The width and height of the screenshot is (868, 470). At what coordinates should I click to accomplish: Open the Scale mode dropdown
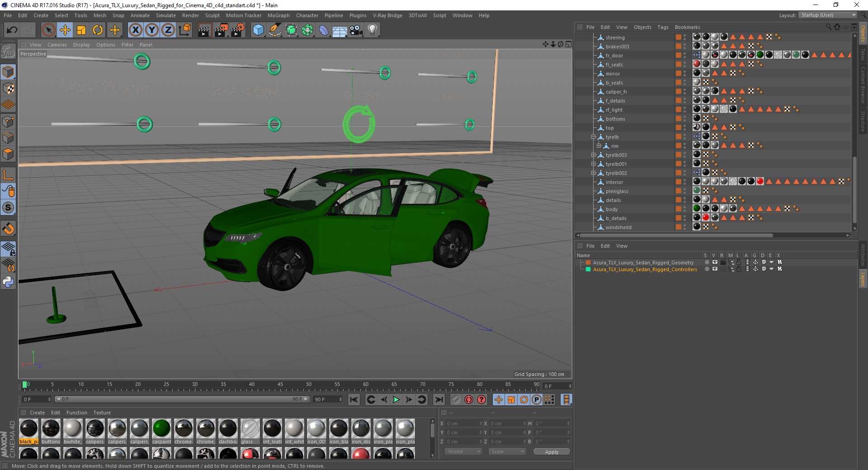click(507, 451)
